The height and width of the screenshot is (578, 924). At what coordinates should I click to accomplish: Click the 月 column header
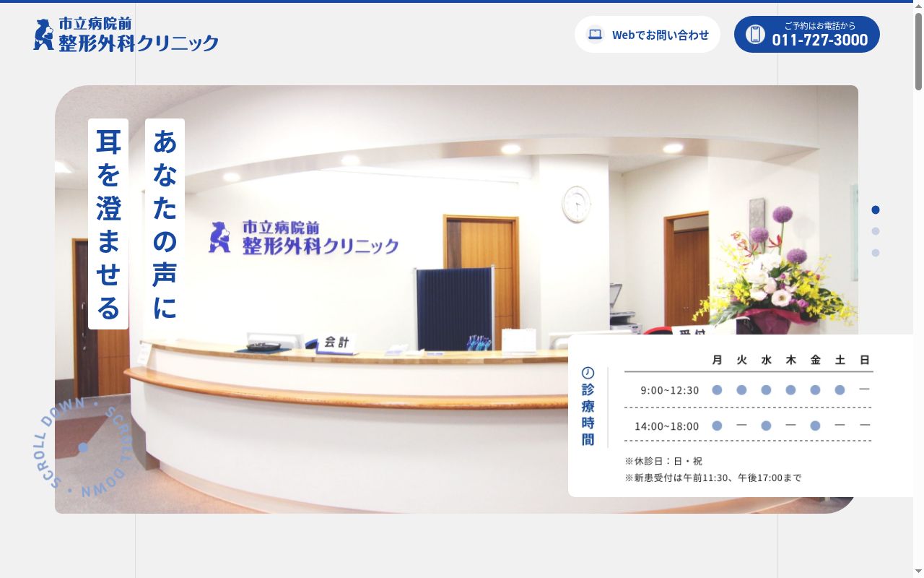pos(717,360)
